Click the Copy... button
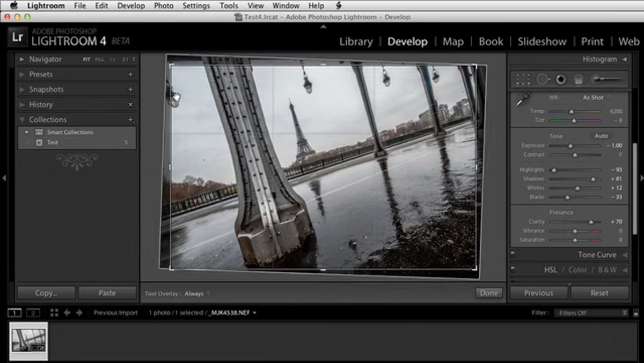The image size is (644, 363). [x=46, y=293]
